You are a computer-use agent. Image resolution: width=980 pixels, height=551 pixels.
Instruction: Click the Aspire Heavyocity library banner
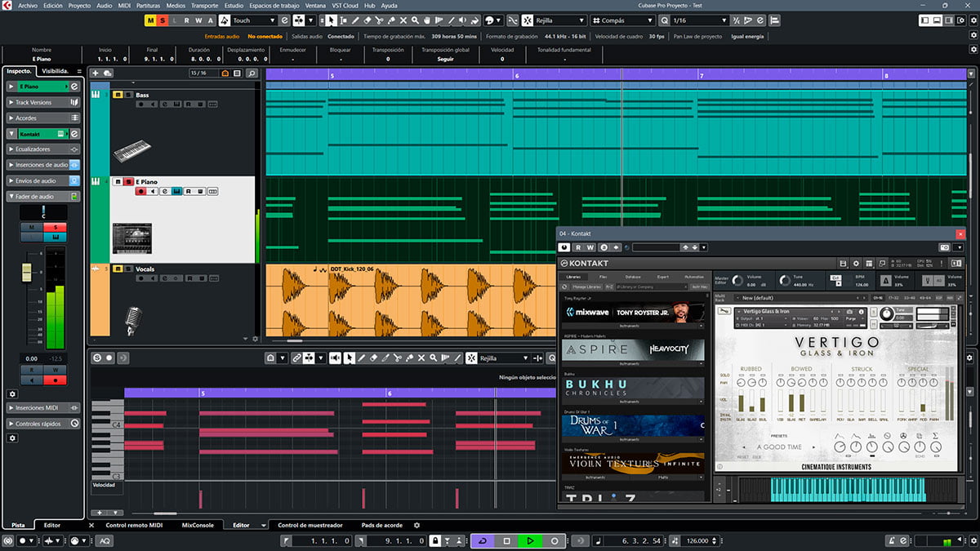633,349
